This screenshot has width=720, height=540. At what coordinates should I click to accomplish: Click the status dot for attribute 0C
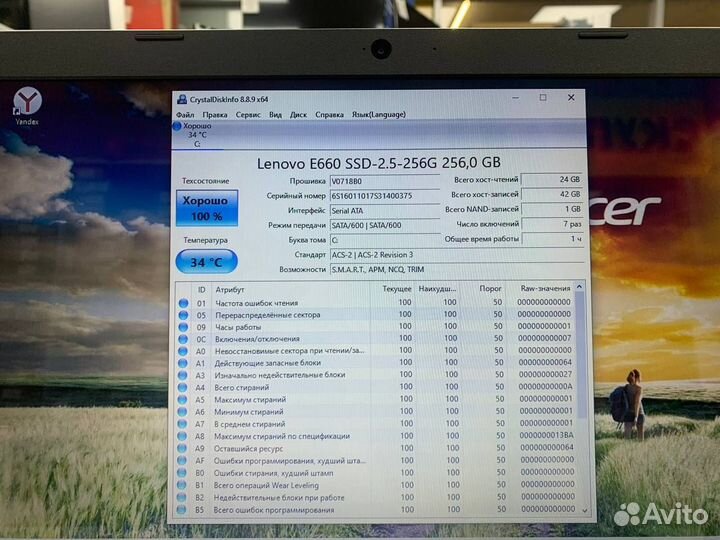tap(183, 339)
